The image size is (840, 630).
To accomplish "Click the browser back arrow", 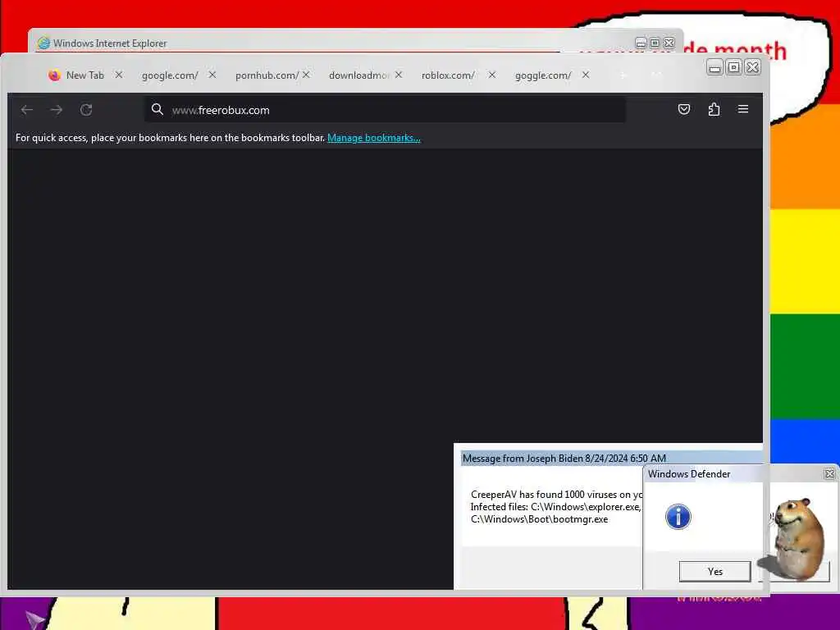I will pos(27,110).
